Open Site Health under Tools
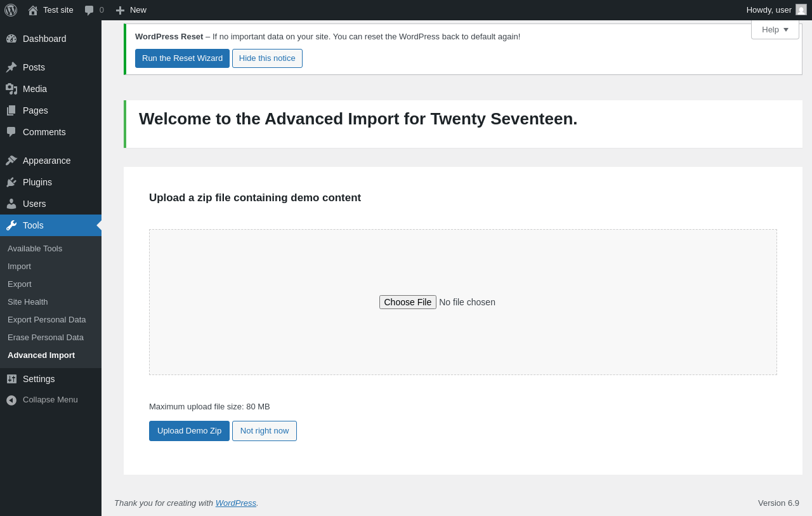The width and height of the screenshot is (812, 516). [x=28, y=302]
